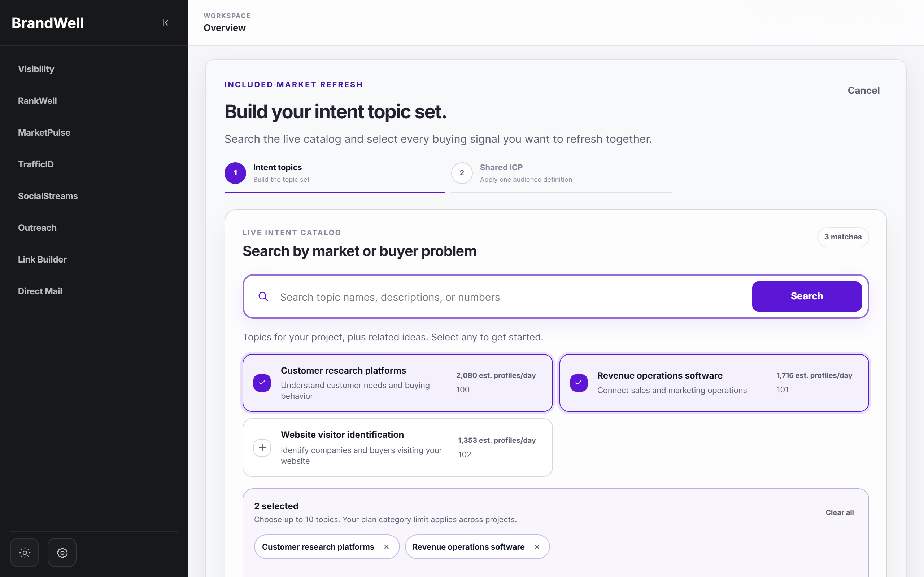Collapse the sidebar with the arrow icon
This screenshot has height=577, width=924.
pyautogui.click(x=165, y=23)
